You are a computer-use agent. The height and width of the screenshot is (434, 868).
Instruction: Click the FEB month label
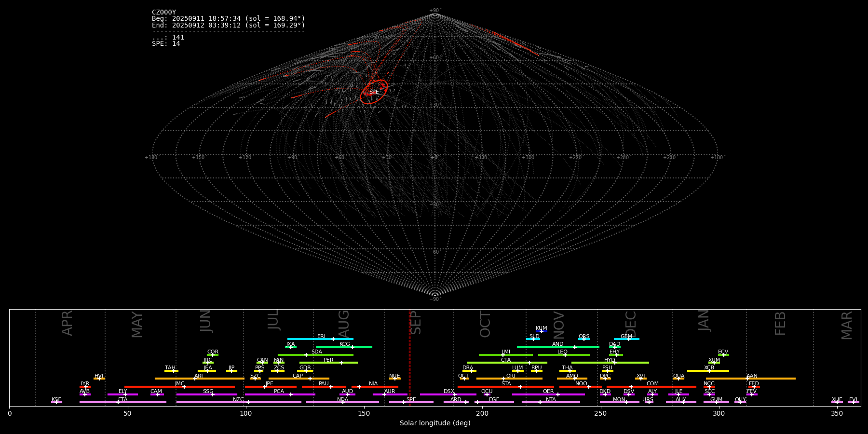[x=780, y=323]
